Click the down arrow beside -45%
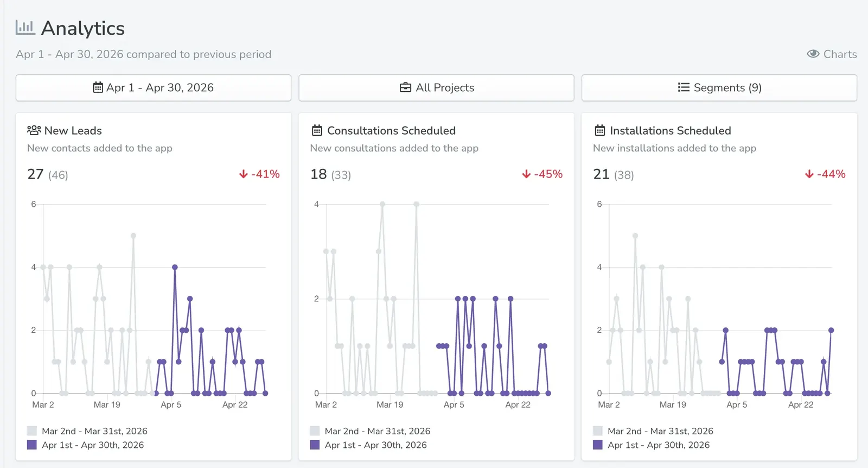This screenshot has width=868, height=468. click(526, 174)
